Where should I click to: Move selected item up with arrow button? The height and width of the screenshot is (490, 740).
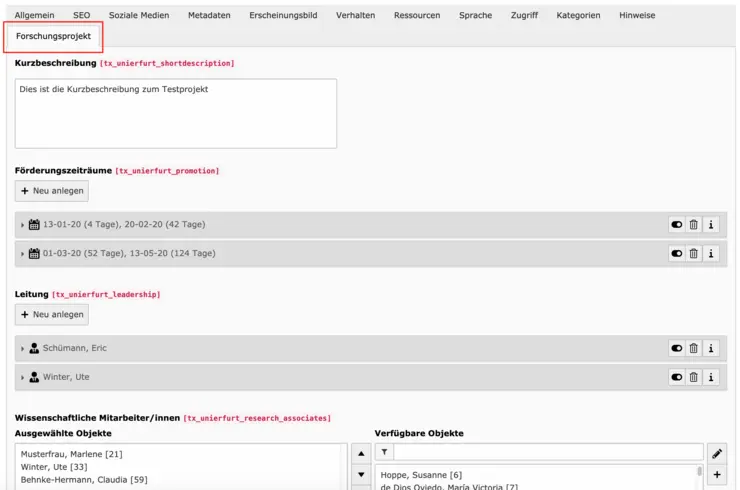[362, 453]
